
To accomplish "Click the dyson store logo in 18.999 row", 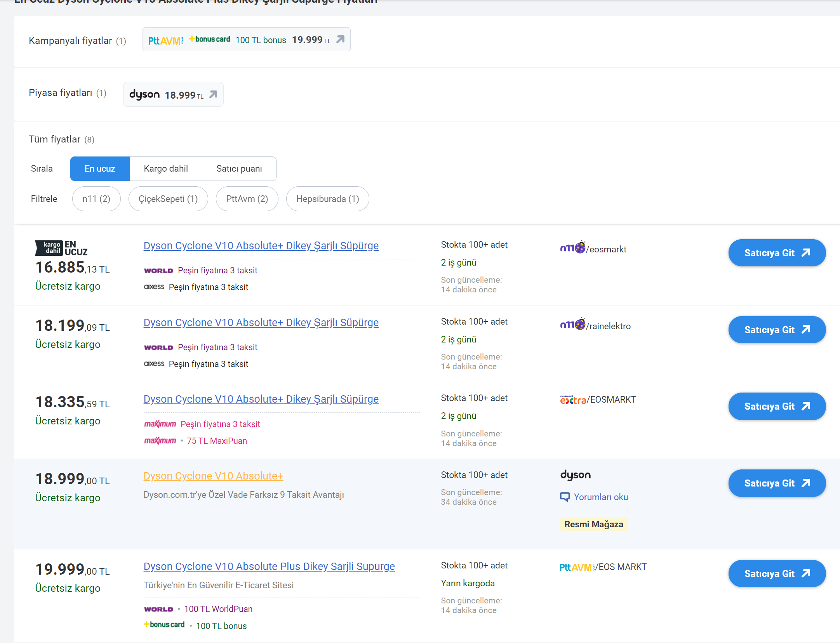I will pyautogui.click(x=576, y=475).
